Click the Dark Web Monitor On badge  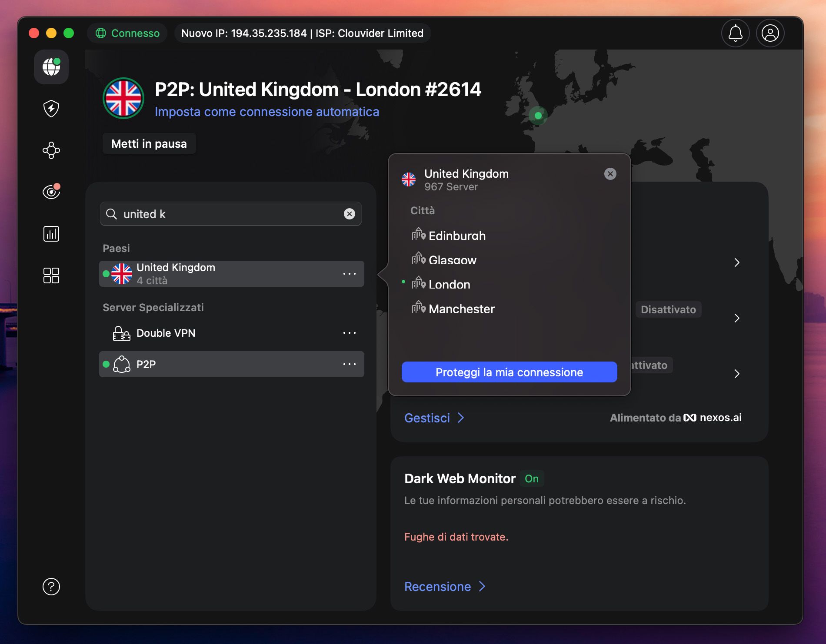click(532, 479)
